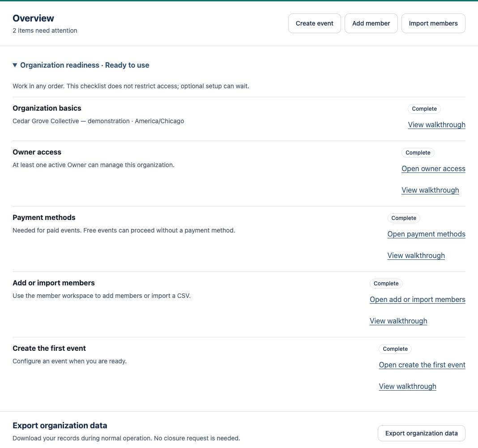478x448 pixels.
Task: Open the Add member dialog
Action: pos(371,23)
